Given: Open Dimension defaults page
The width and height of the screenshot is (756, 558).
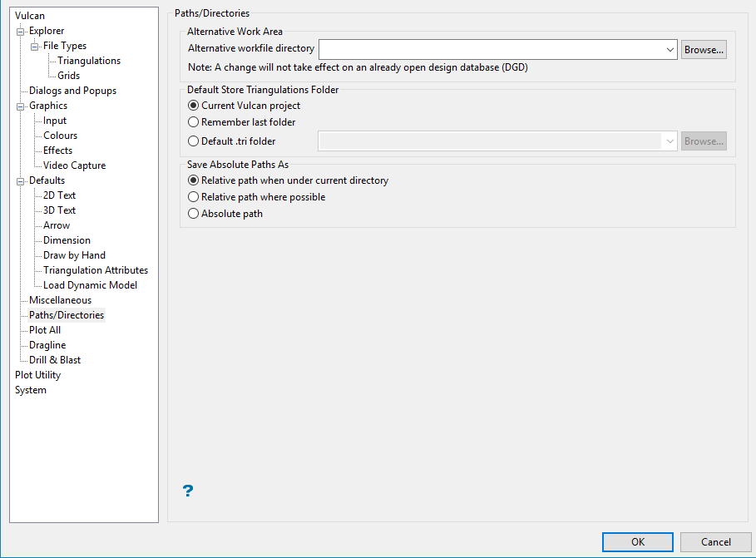Looking at the screenshot, I should tap(67, 240).
